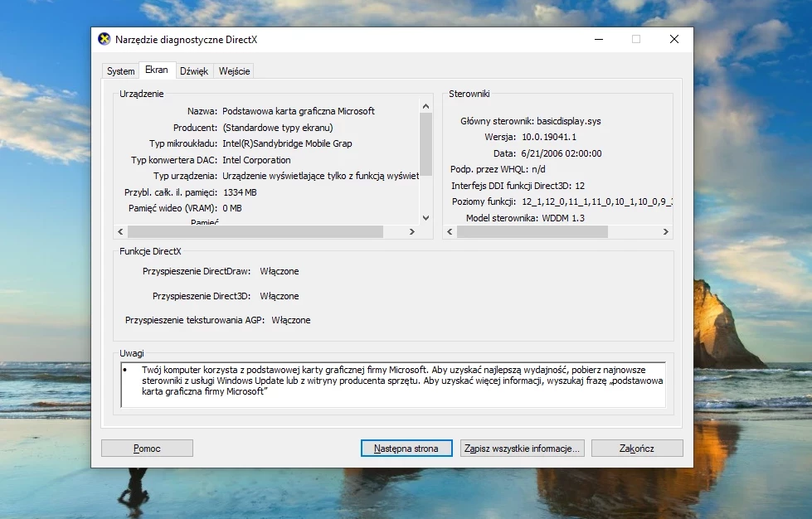This screenshot has width=812, height=519.
Task: Click driver version '10.0.19041.1'
Action: pyautogui.click(x=549, y=137)
